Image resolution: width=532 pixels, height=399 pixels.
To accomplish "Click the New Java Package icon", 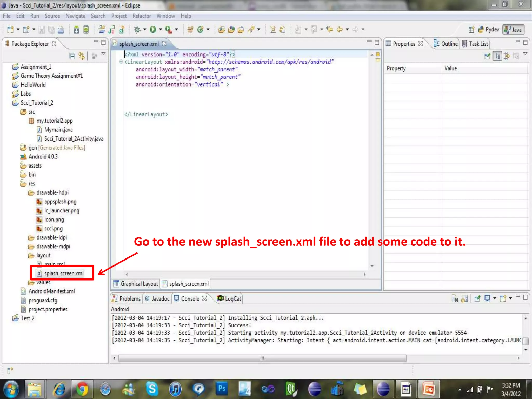I will pos(190,30).
